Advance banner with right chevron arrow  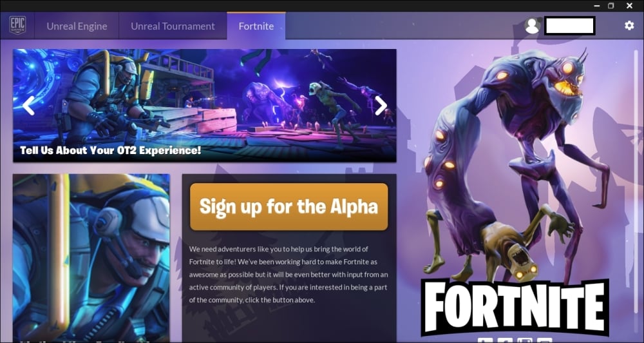pos(381,106)
